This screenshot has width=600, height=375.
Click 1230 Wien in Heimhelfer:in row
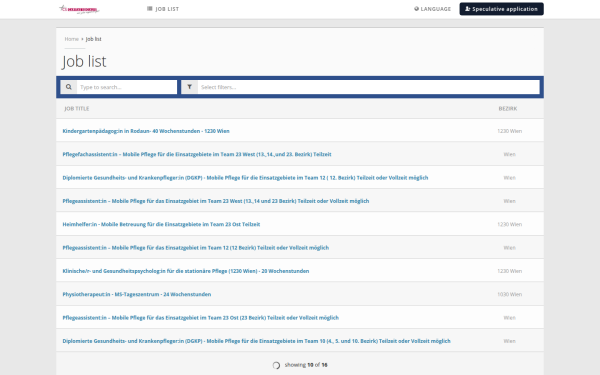[509, 224]
